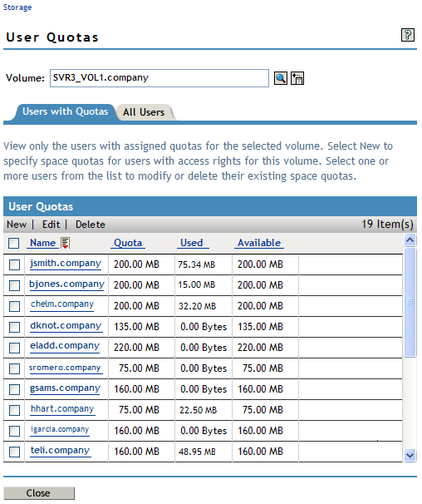The height and width of the screenshot is (504, 422).
Task: Click the volume search magnifier icon
Action: (x=281, y=78)
